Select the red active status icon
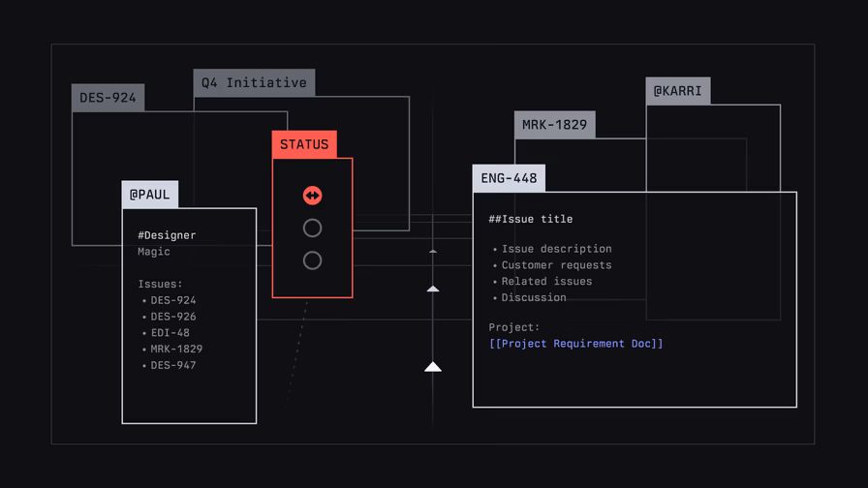This screenshot has width=868, height=488. [312, 196]
